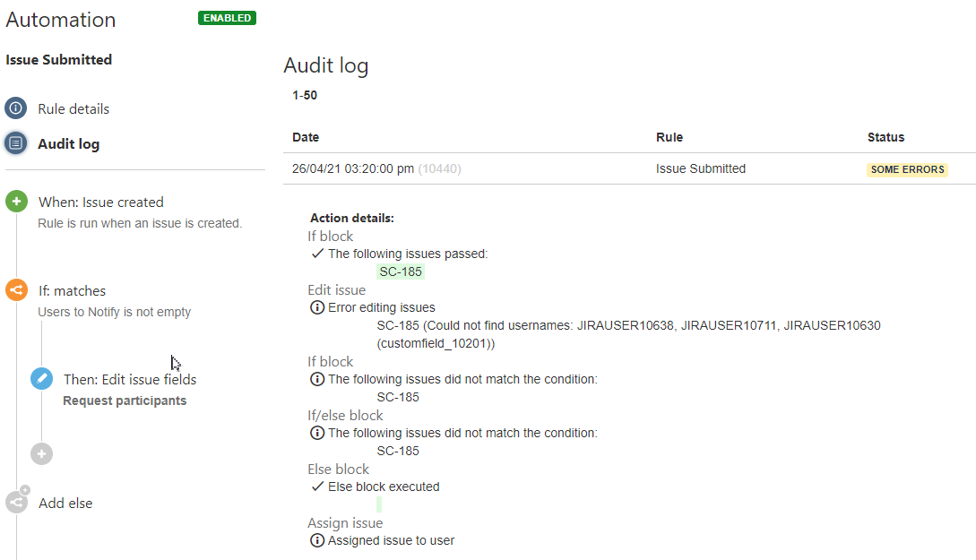Click the Add else branch icon
The width and height of the screenshot is (976, 560).
pyautogui.click(x=17, y=500)
